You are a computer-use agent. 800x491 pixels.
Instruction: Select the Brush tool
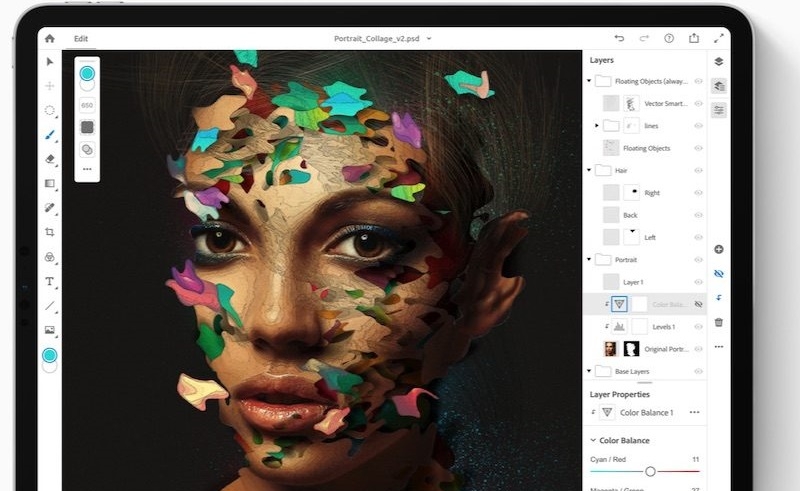[49, 134]
